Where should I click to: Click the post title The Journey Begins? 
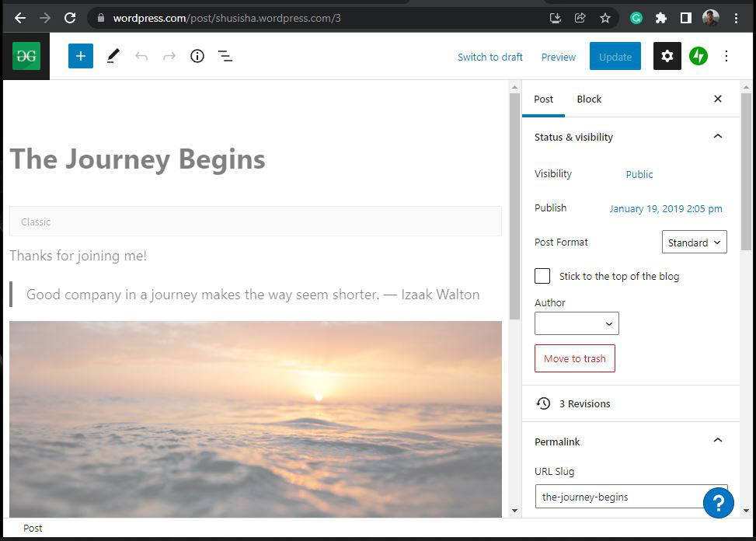(138, 159)
